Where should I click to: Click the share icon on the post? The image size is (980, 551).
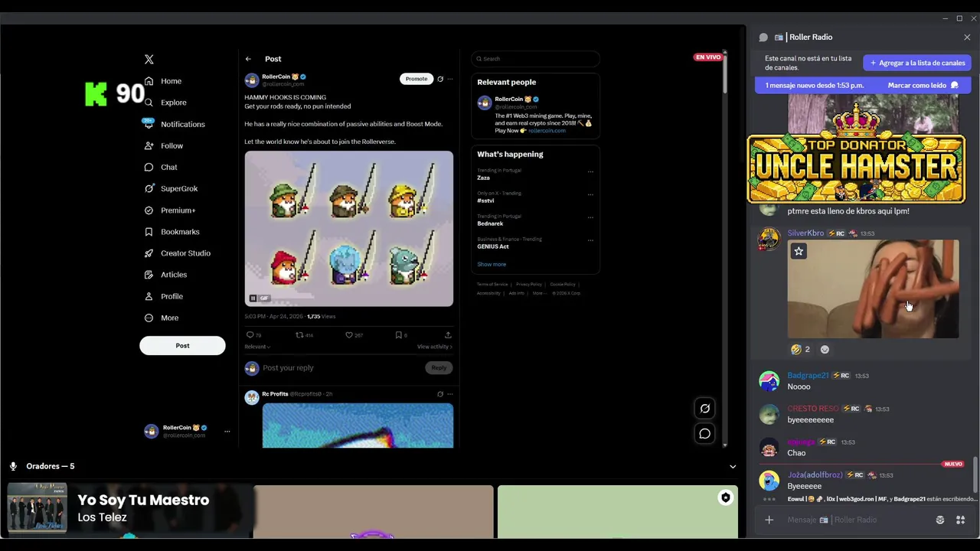tap(448, 335)
